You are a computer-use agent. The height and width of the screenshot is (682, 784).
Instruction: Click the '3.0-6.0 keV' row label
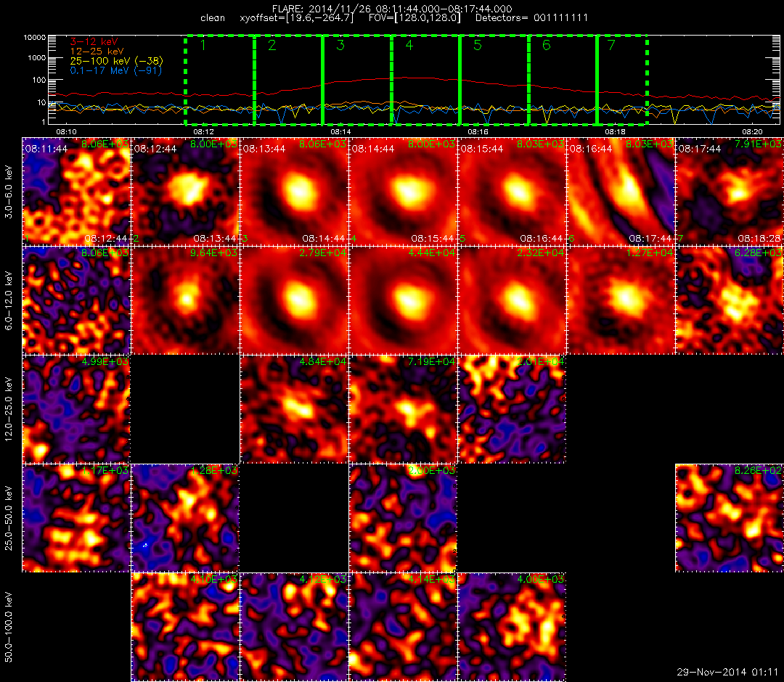coord(9,192)
